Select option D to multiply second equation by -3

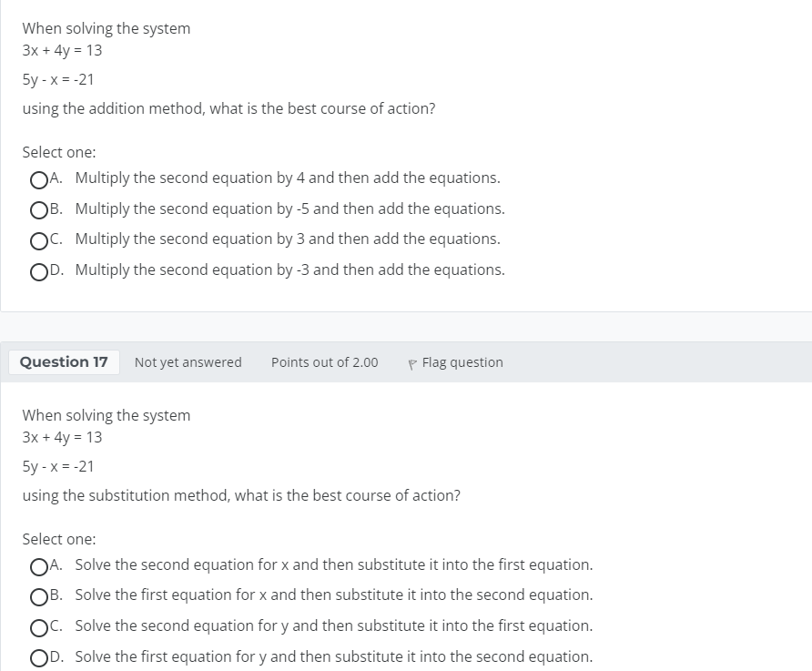pyautogui.click(x=38, y=271)
